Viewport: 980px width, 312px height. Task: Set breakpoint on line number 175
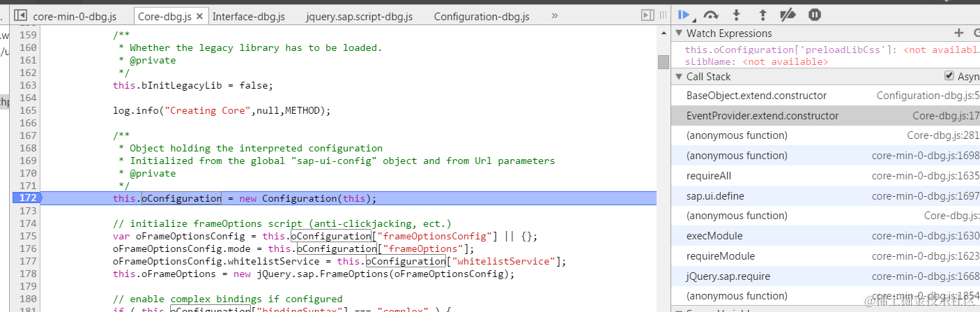click(x=27, y=236)
